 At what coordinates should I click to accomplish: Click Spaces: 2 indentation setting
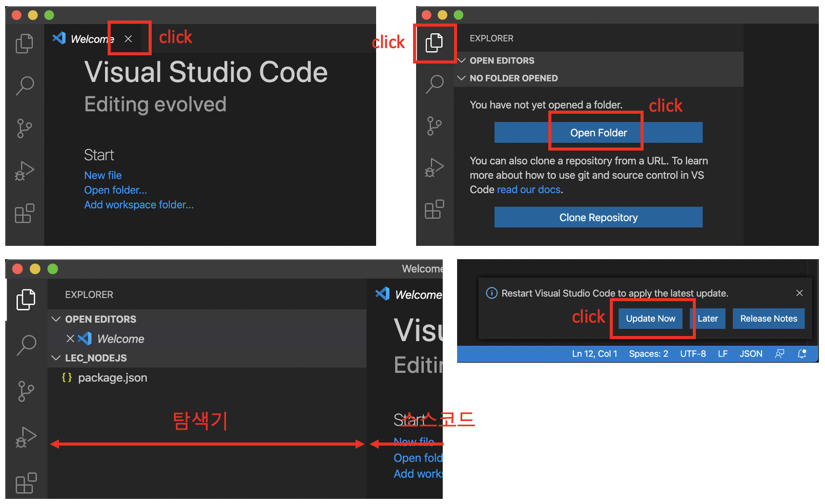coord(648,353)
